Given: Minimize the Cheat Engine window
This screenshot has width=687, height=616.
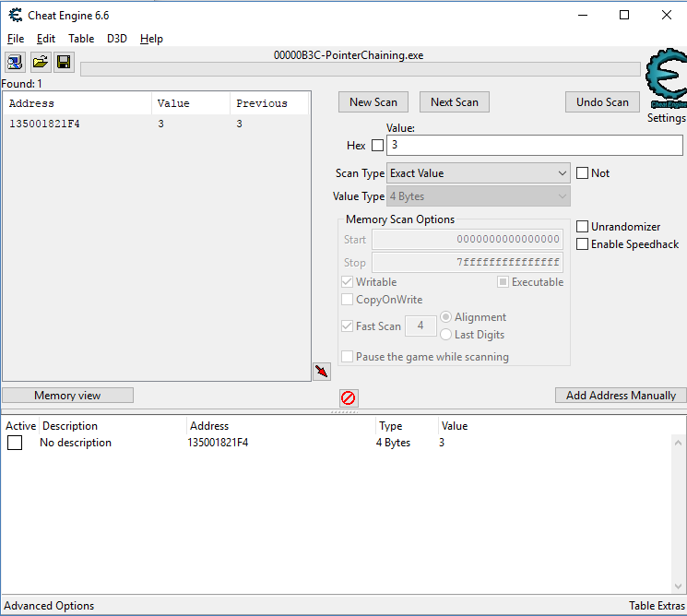Looking at the screenshot, I should tap(583, 16).
